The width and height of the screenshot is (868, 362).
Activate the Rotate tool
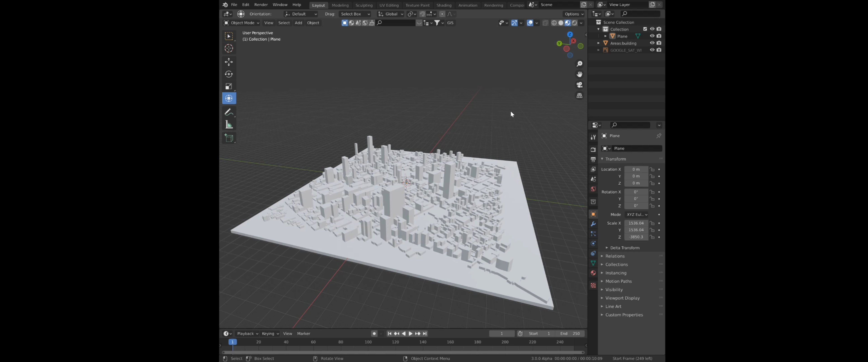229,74
